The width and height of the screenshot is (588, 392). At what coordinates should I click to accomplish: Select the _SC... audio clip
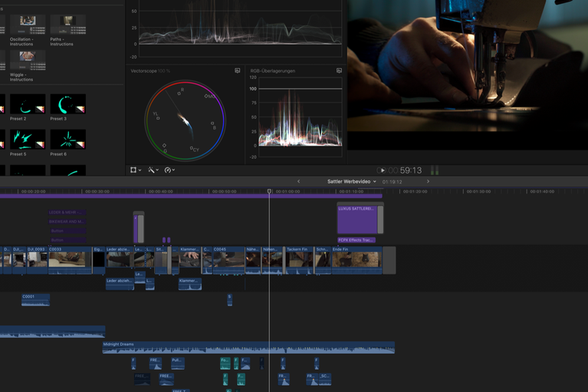tap(325, 379)
